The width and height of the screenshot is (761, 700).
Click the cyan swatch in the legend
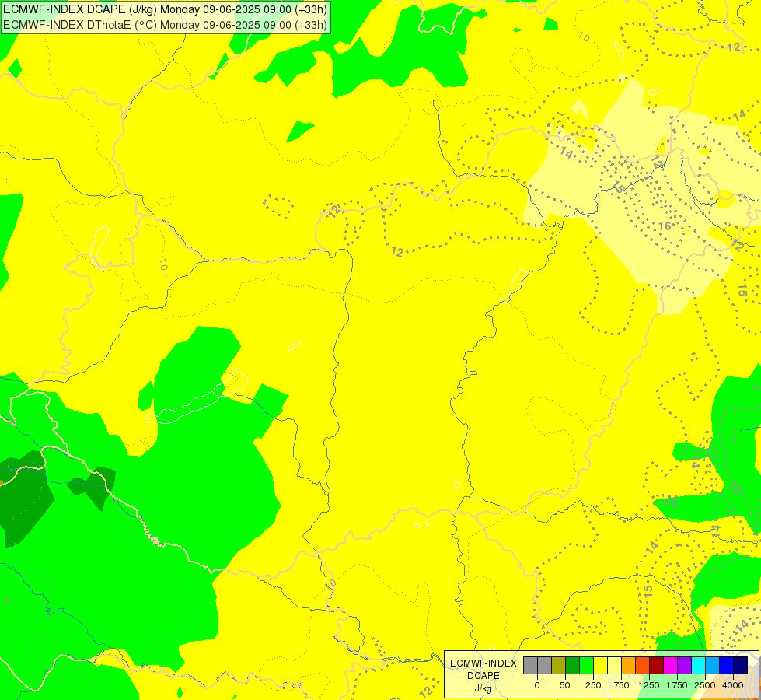pyautogui.click(x=698, y=665)
